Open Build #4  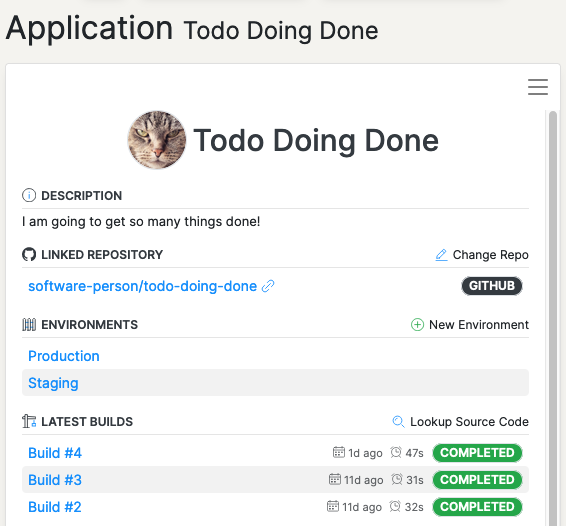click(x=55, y=453)
